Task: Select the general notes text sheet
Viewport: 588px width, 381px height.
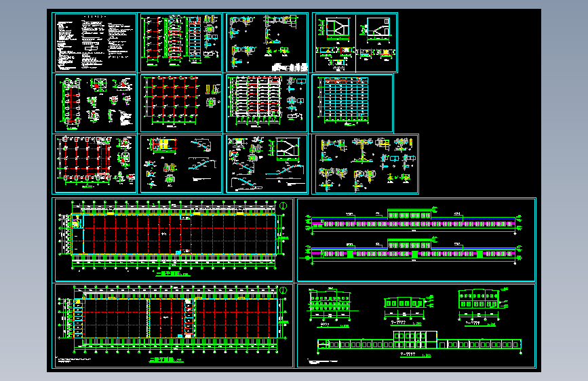Action: [x=95, y=42]
